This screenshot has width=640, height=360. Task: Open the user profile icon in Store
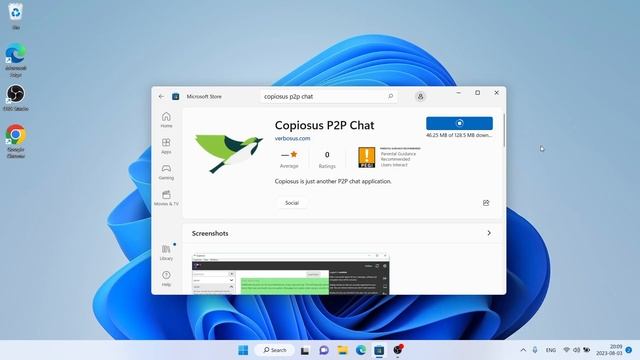420,96
